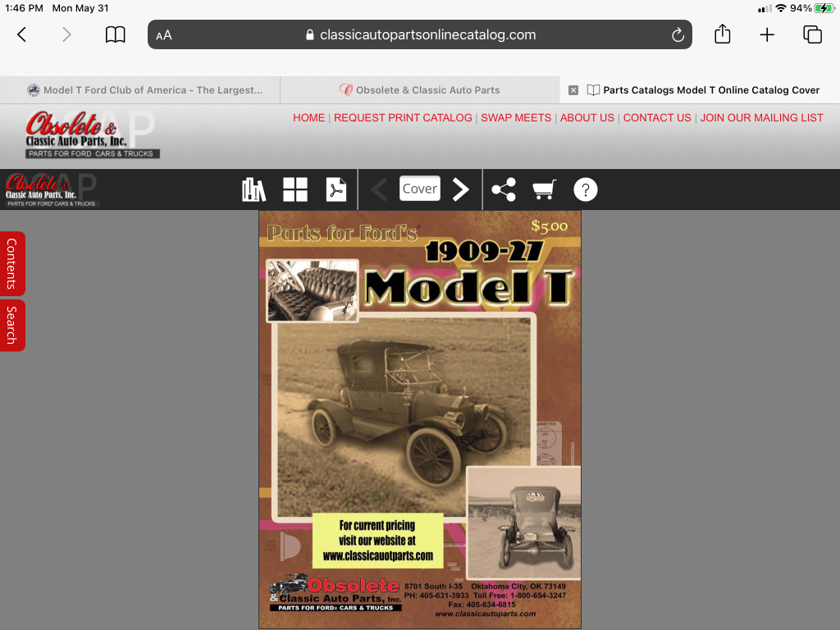The height and width of the screenshot is (630, 840).
Task: Close the Parts Catalogs tab
Action: 573,90
